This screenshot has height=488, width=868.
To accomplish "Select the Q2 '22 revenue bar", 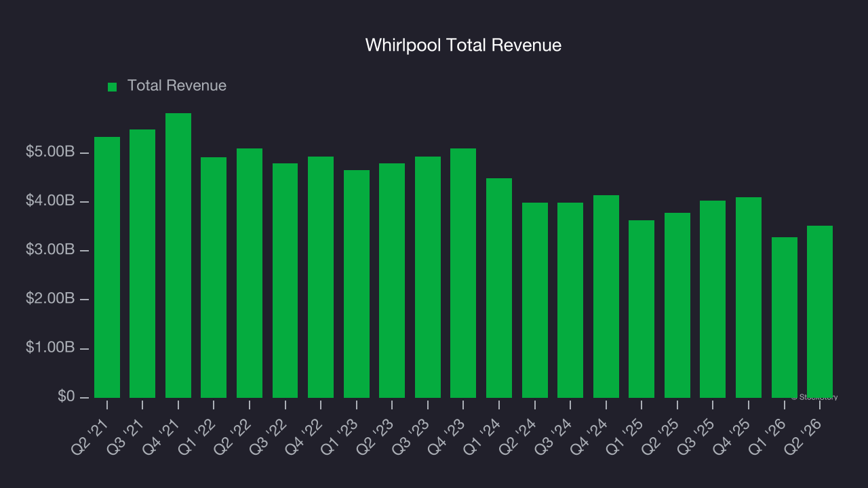I will tap(250, 273).
